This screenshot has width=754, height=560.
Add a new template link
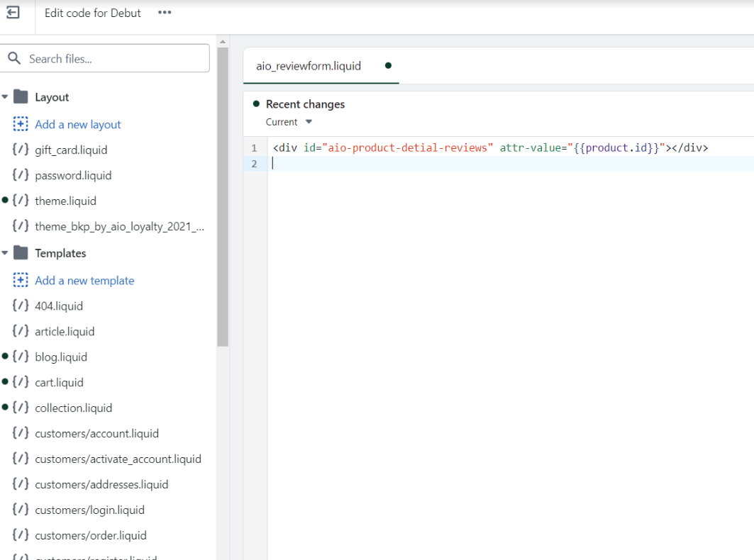point(84,281)
